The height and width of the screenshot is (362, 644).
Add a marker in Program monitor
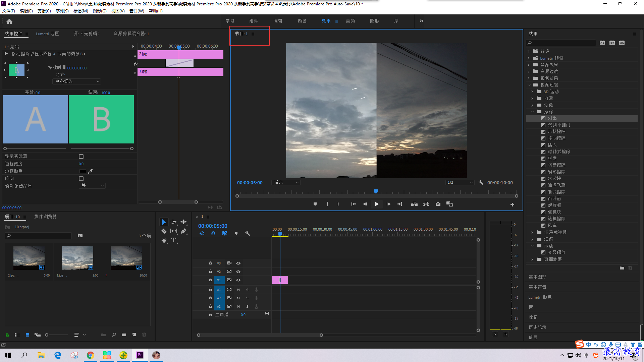tap(315, 204)
